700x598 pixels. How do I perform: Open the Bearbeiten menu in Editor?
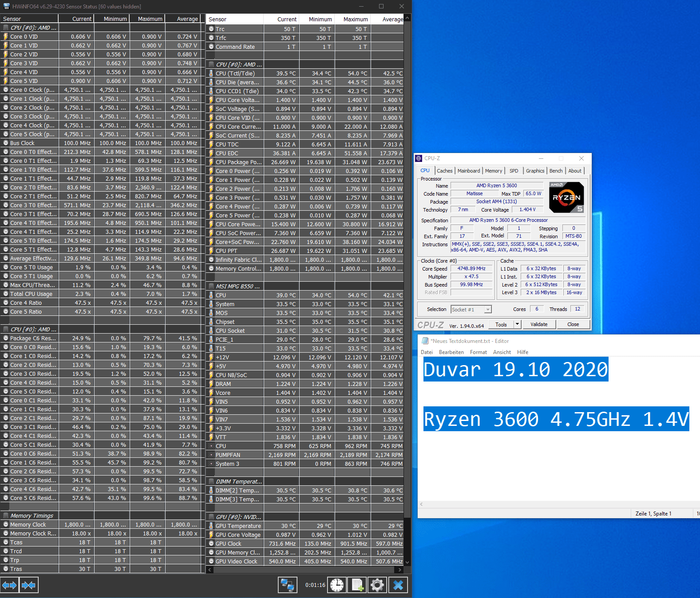(x=451, y=352)
